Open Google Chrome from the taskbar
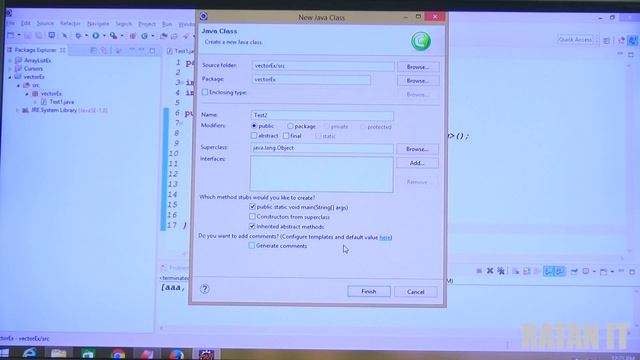 118,354
